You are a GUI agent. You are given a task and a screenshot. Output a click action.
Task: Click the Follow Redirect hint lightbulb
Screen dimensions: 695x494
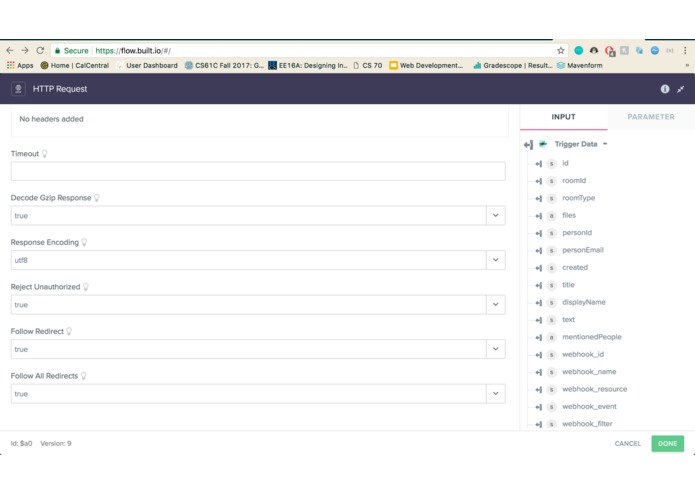[69, 331]
